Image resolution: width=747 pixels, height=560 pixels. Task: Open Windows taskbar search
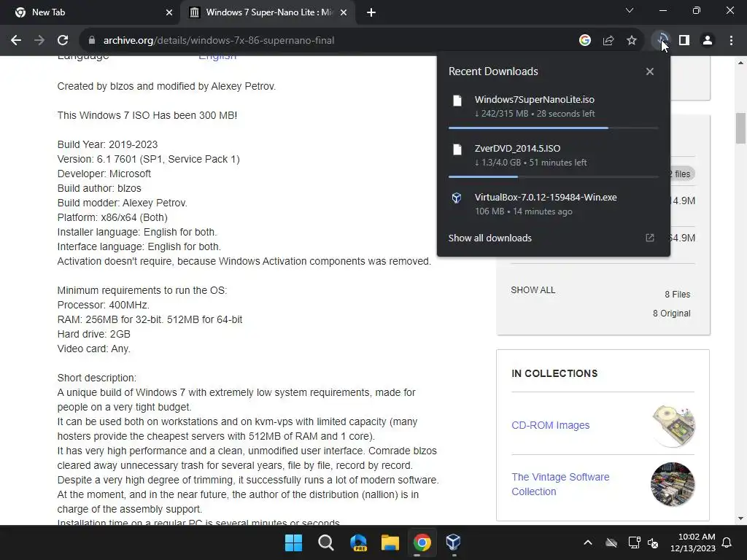point(326,542)
